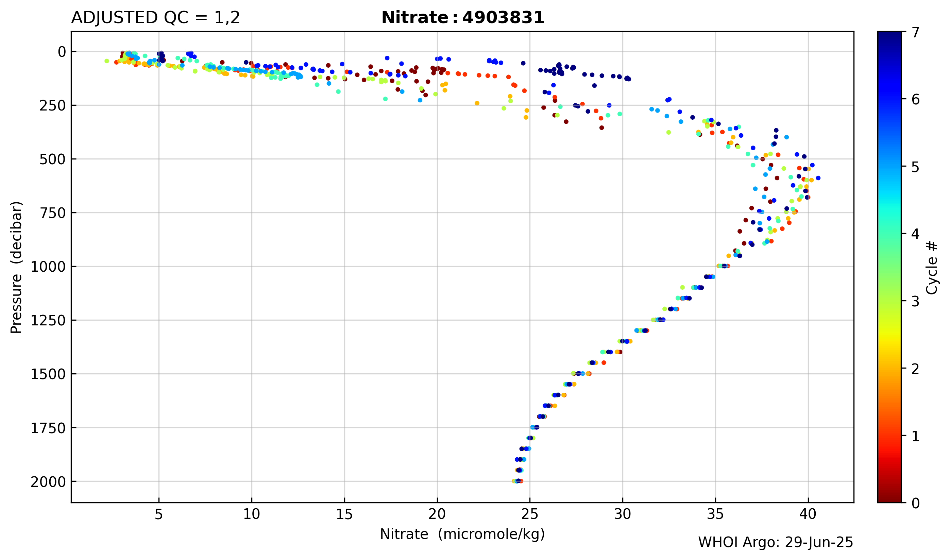Screen dimensions: 950x560
Task: Click colorbar tick label '4'
Action: click(915, 234)
